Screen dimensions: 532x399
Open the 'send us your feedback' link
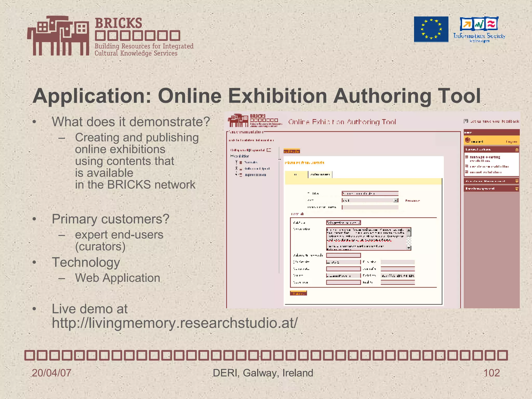495,121
